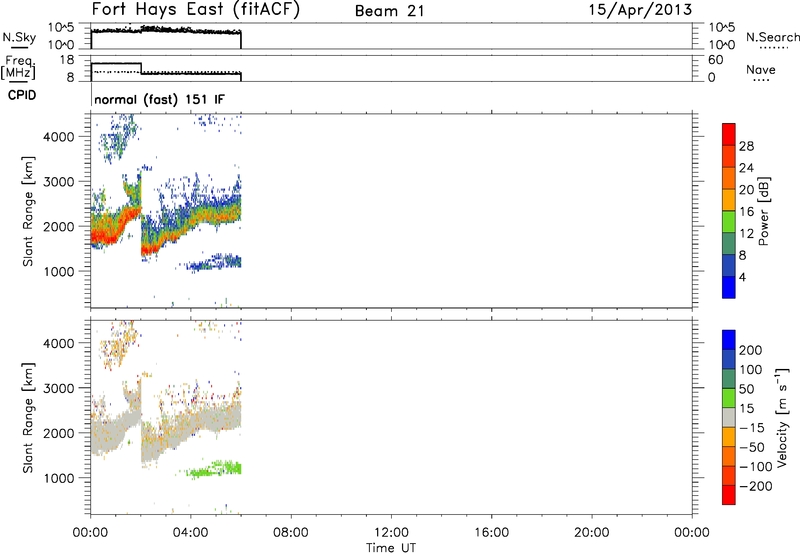Click the "Velocity [m s⁻¹]" colorbar title

tap(782, 417)
